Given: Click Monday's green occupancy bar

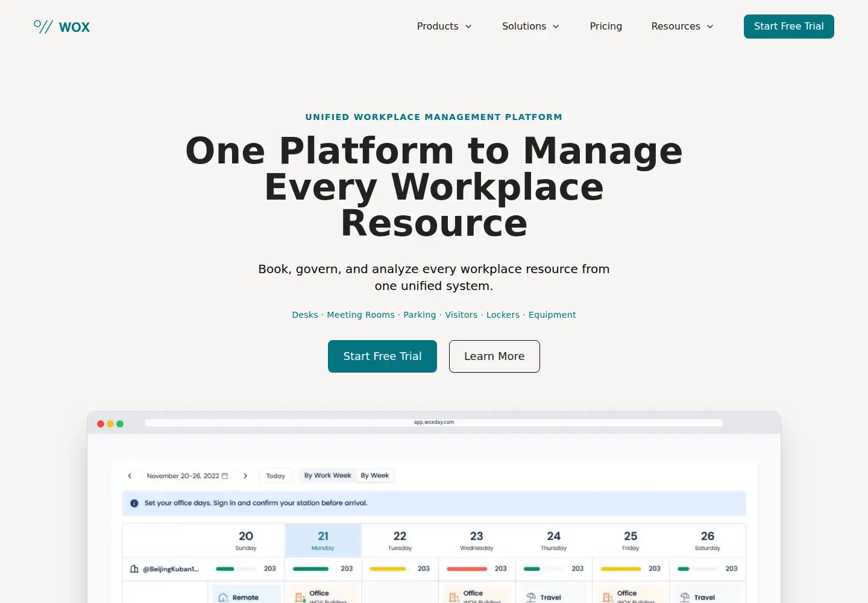Looking at the screenshot, I should point(311,569).
